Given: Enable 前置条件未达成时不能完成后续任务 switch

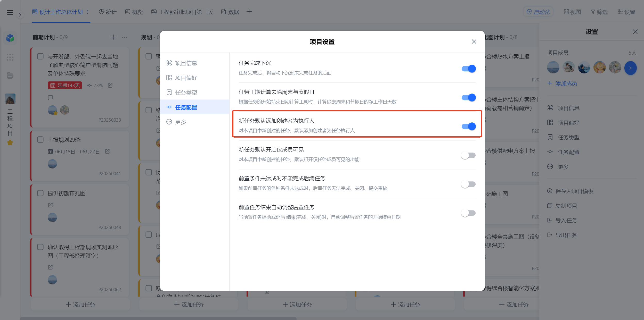Looking at the screenshot, I should coord(468,184).
